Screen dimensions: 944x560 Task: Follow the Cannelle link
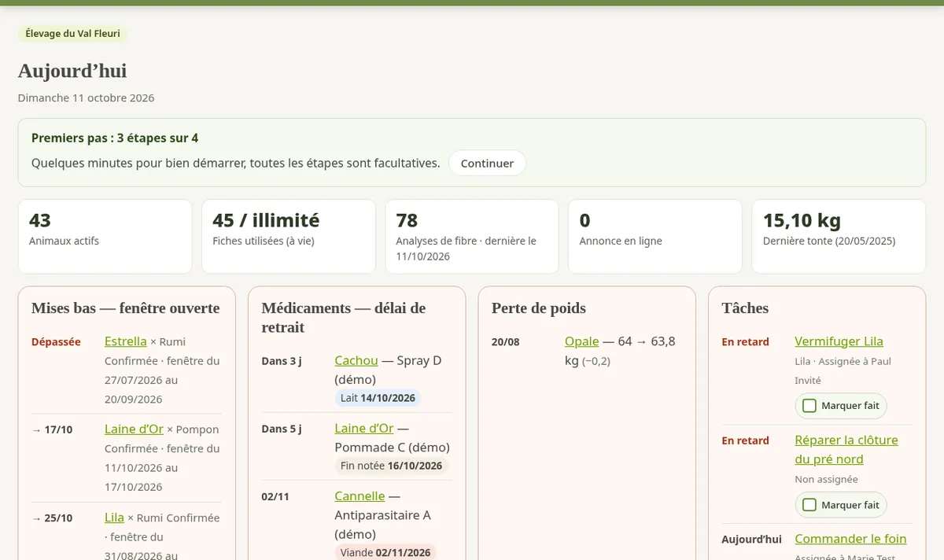pos(360,496)
